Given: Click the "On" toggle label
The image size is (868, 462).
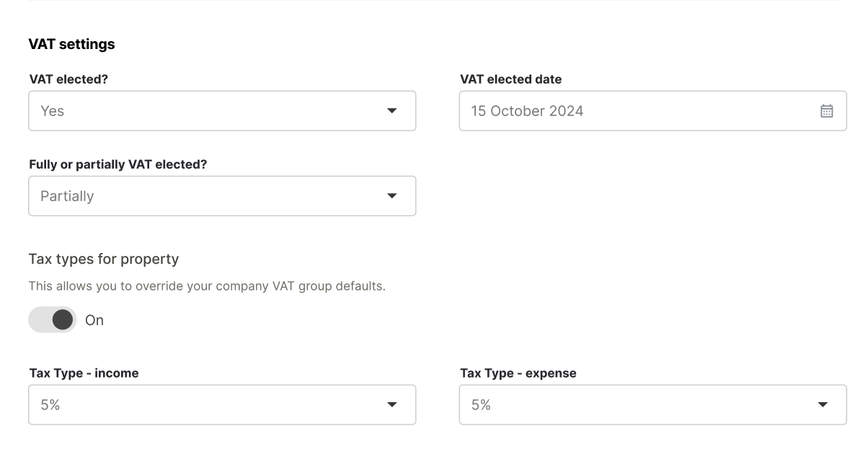Looking at the screenshot, I should point(94,321).
